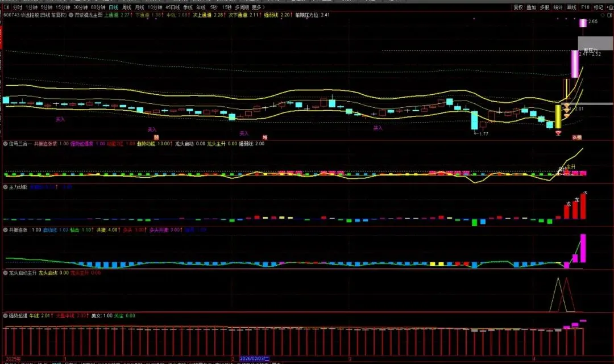Open the 多股 multi-stock view
This screenshot has width=614, height=364.
pyautogui.click(x=545, y=7)
